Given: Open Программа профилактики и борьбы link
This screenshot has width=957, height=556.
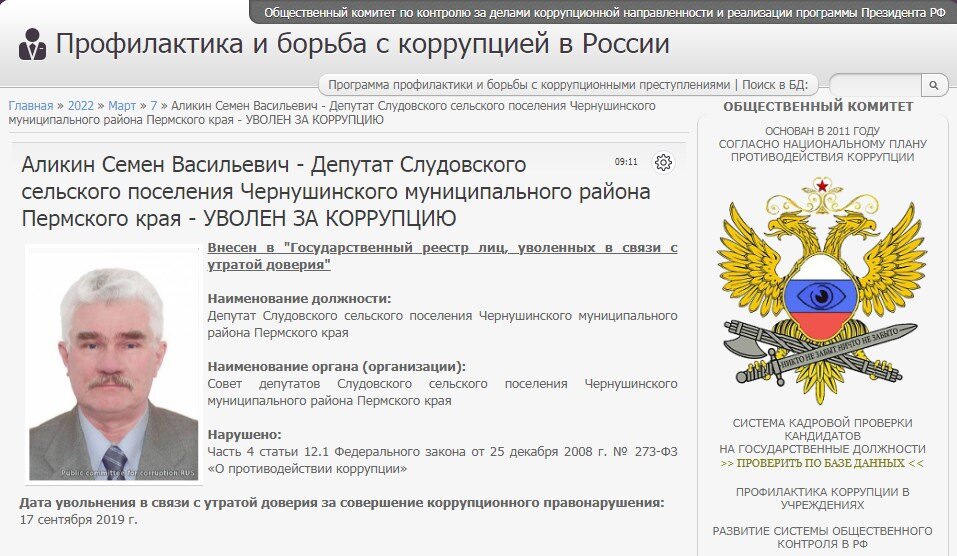Looking at the screenshot, I should pos(529,85).
